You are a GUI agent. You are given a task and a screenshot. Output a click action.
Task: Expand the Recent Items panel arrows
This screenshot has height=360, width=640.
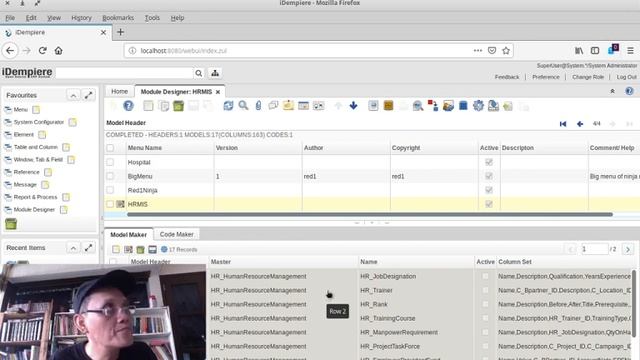(x=89, y=248)
